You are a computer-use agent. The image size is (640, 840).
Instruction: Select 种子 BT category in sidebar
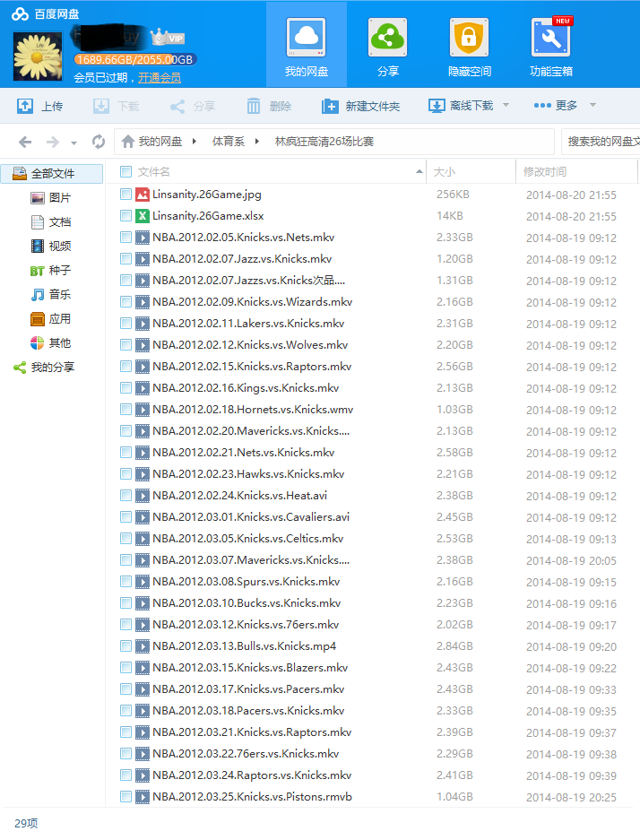(x=51, y=271)
